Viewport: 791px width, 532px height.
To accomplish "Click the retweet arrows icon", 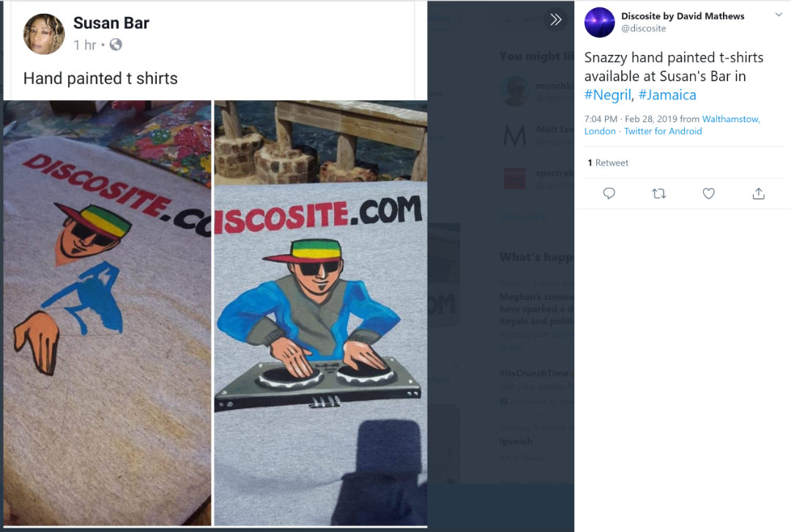I will pyautogui.click(x=659, y=193).
